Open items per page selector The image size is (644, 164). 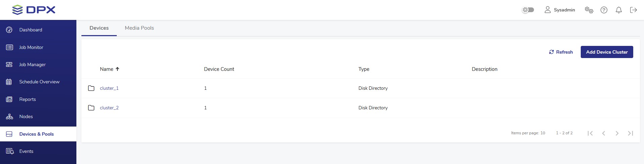tap(542, 133)
